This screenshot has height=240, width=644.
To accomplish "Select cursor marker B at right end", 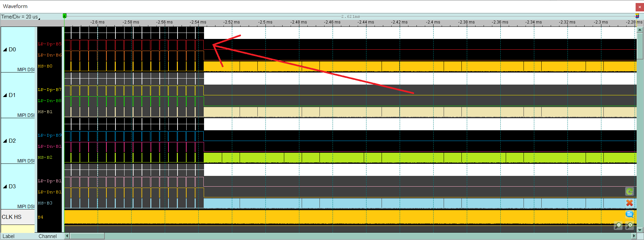I will pos(637,16).
